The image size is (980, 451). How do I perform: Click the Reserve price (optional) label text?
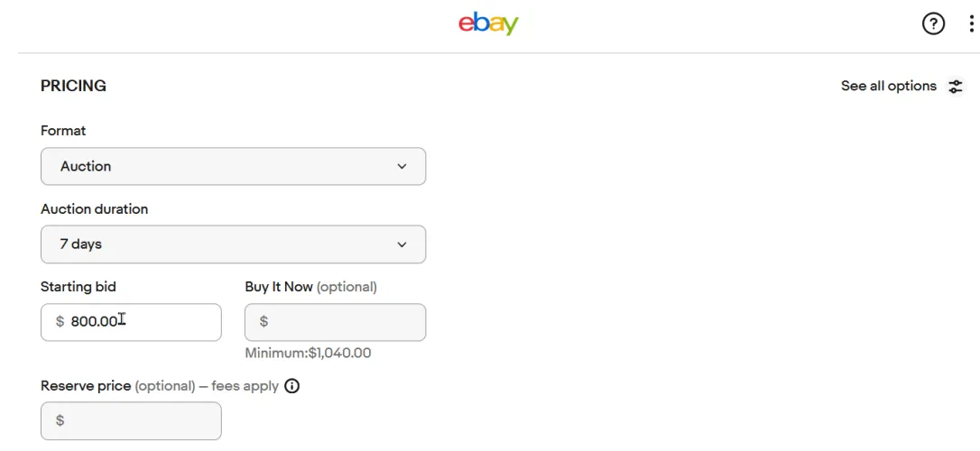click(117, 386)
